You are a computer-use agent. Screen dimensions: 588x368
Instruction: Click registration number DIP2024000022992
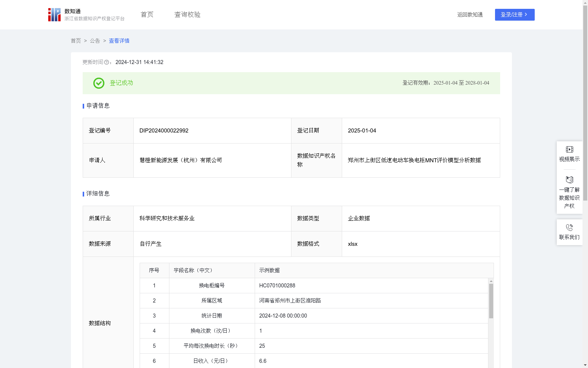164,131
